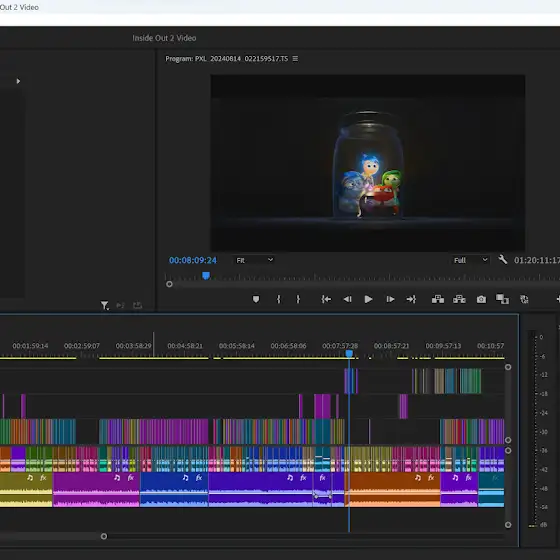560x560 pixels.
Task: Open the Full playback resolution dropdown
Action: [x=471, y=260]
